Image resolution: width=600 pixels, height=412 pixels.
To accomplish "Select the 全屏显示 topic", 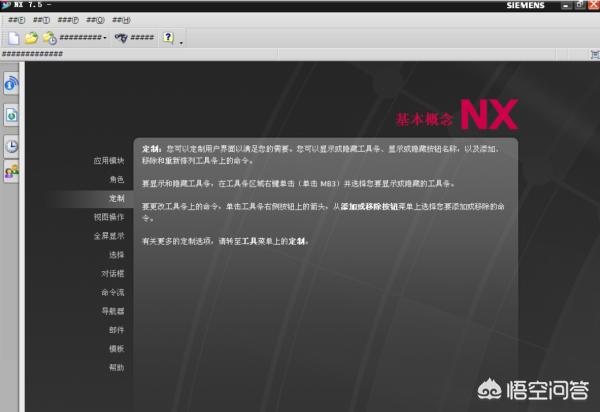I will coord(109,236).
